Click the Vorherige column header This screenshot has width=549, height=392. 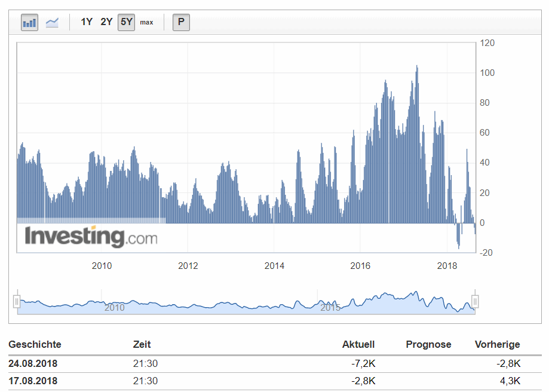click(x=497, y=345)
